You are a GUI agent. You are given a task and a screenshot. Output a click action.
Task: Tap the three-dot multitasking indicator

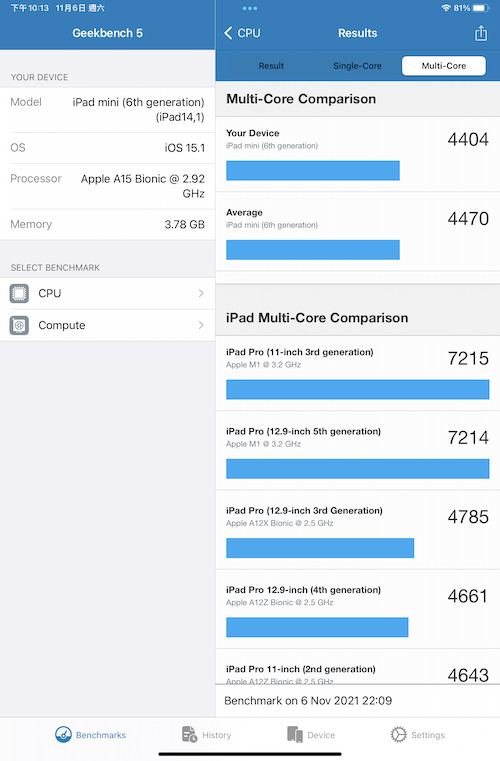click(250, 8)
